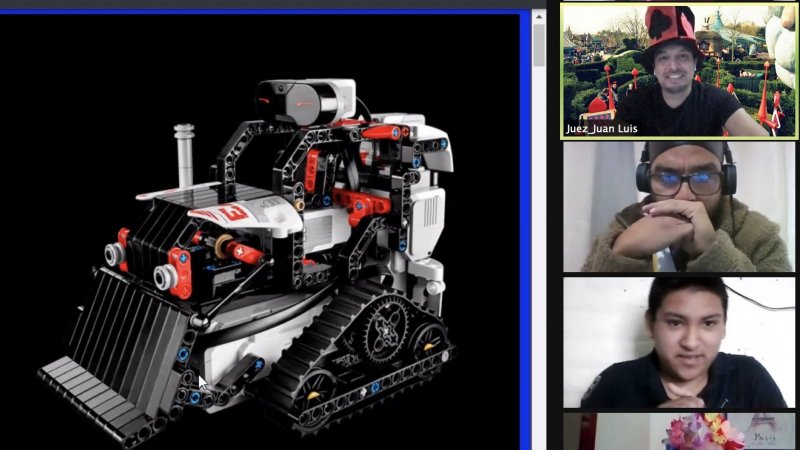Screen dimensions: 800x450
Task: Select partially visible flower video tile
Action: click(679, 432)
